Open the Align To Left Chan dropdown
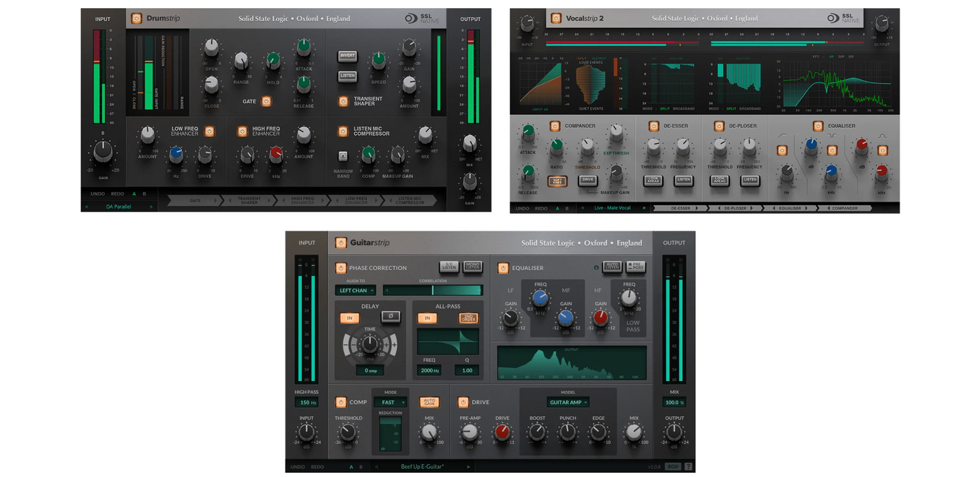The width and height of the screenshot is (980, 477). (x=355, y=290)
